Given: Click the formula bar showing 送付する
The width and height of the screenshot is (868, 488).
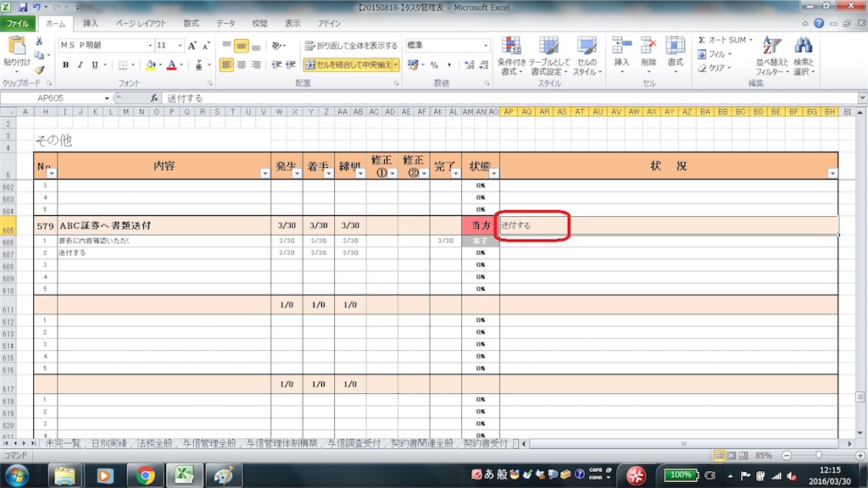Looking at the screenshot, I should [509, 98].
